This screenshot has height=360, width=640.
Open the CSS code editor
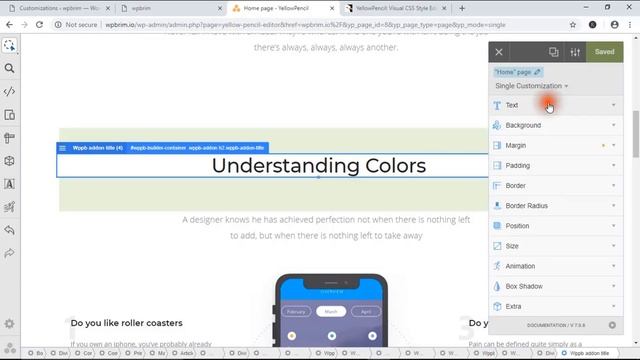point(9,91)
